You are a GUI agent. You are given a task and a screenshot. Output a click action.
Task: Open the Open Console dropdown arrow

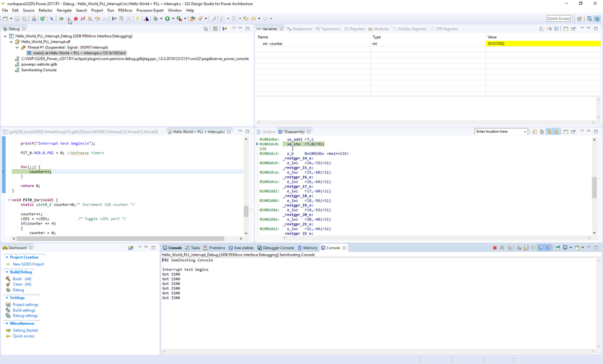coord(582,247)
